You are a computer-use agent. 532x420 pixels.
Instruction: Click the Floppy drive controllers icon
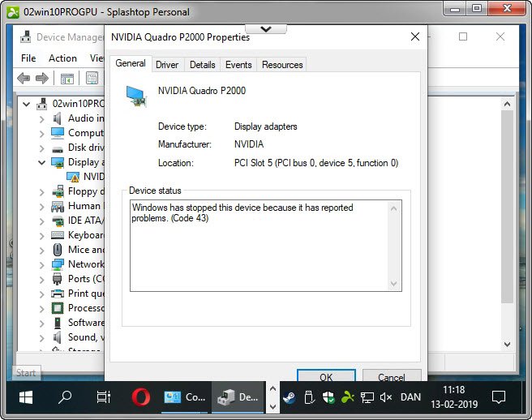click(58, 191)
